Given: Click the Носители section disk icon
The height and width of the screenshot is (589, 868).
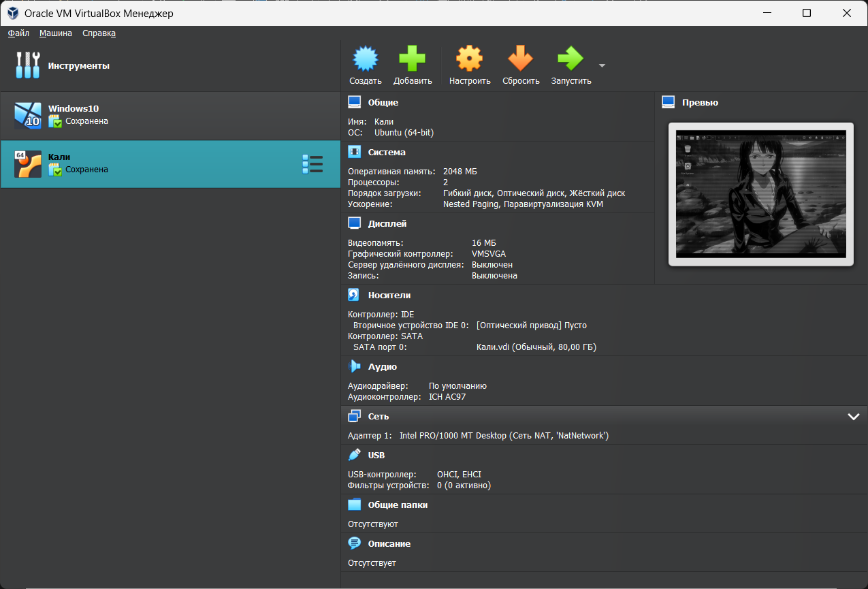Looking at the screenshot, I should 354,295.
